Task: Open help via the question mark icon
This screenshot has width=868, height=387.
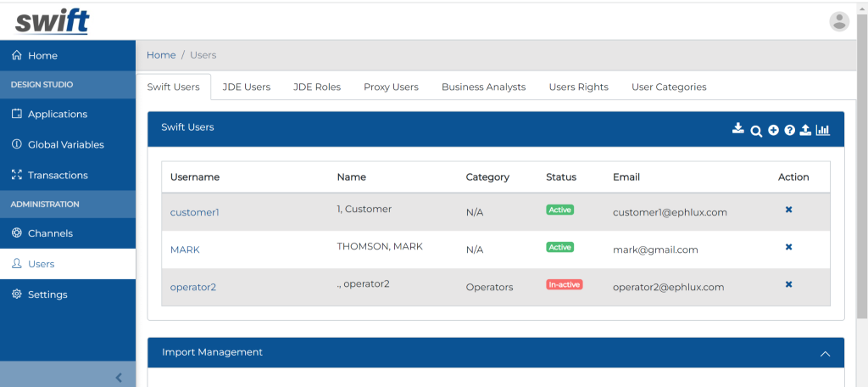Action: 789,130
